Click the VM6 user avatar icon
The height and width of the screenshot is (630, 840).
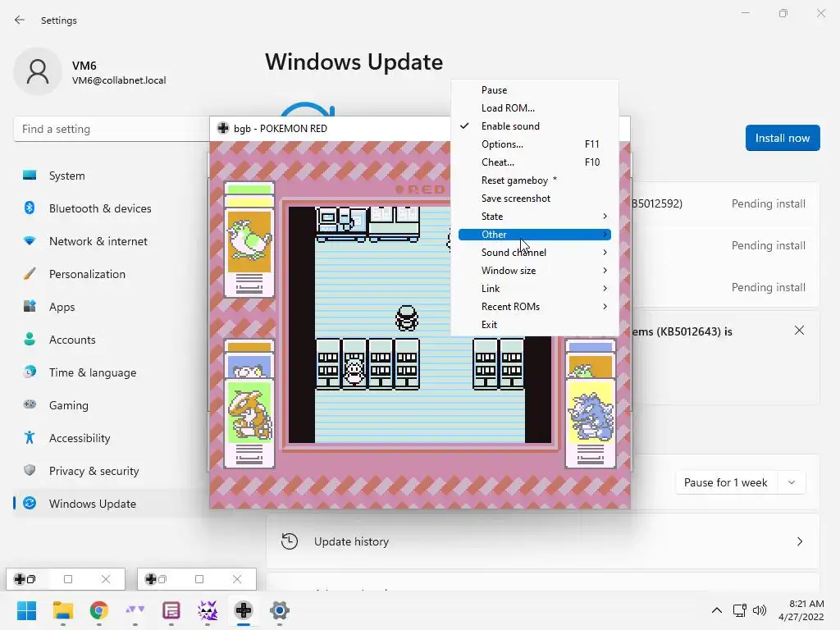click(x=38, y=71)
